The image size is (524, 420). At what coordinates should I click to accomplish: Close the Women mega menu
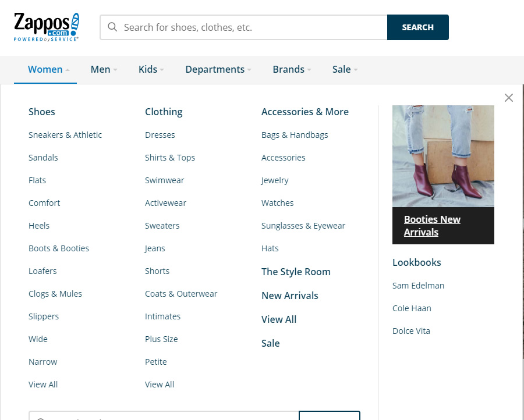coord(509,98)
